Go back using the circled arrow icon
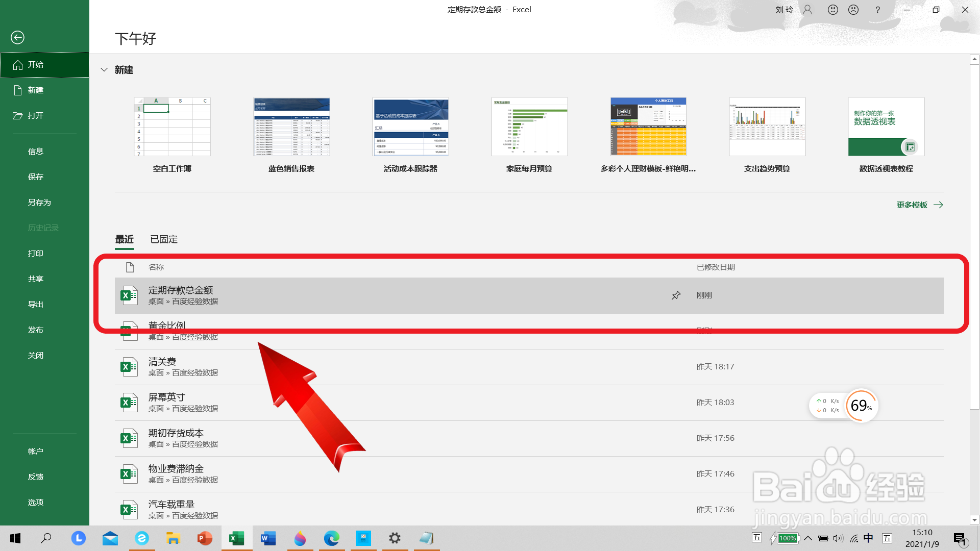The height and width of the screenshot is (551, 980). click(x=17, y=37)
